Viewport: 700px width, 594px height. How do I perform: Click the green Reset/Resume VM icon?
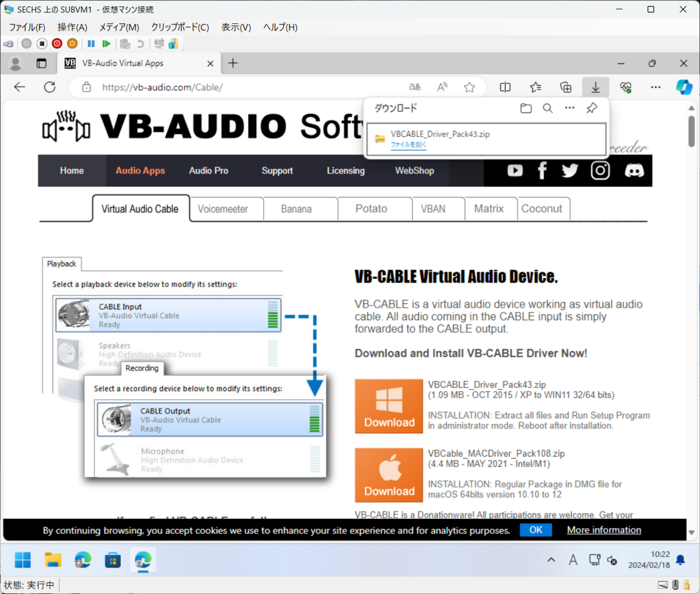(106, 44)
